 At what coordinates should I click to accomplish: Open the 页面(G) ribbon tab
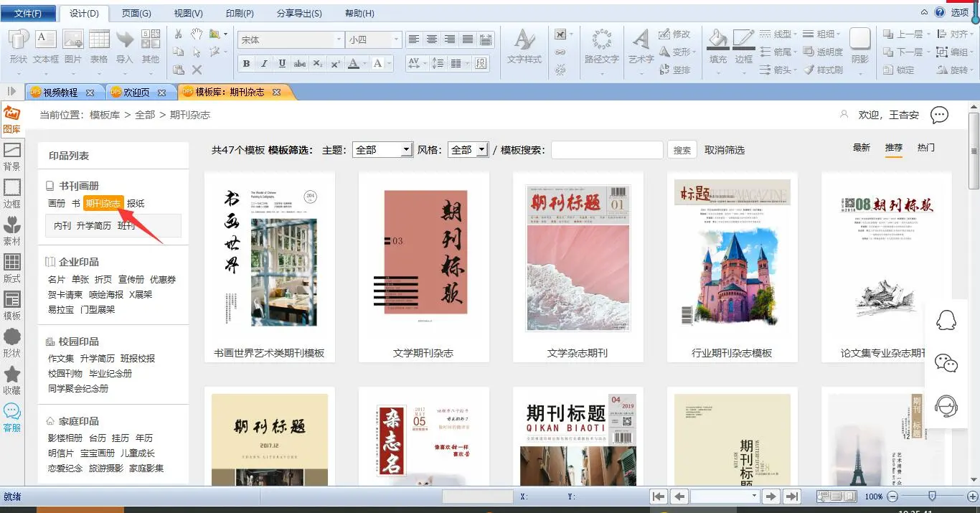click(136, 13)
